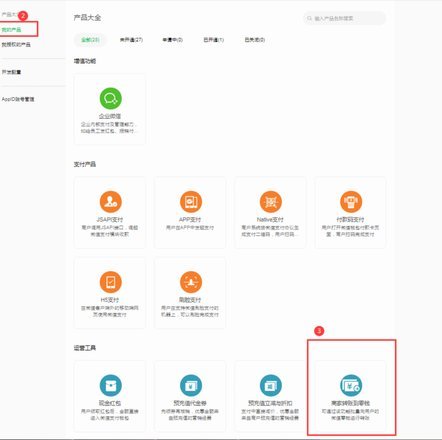Click the 运营工具 section heading
Screen dimensions: 442x440
(x=85, y=348)
